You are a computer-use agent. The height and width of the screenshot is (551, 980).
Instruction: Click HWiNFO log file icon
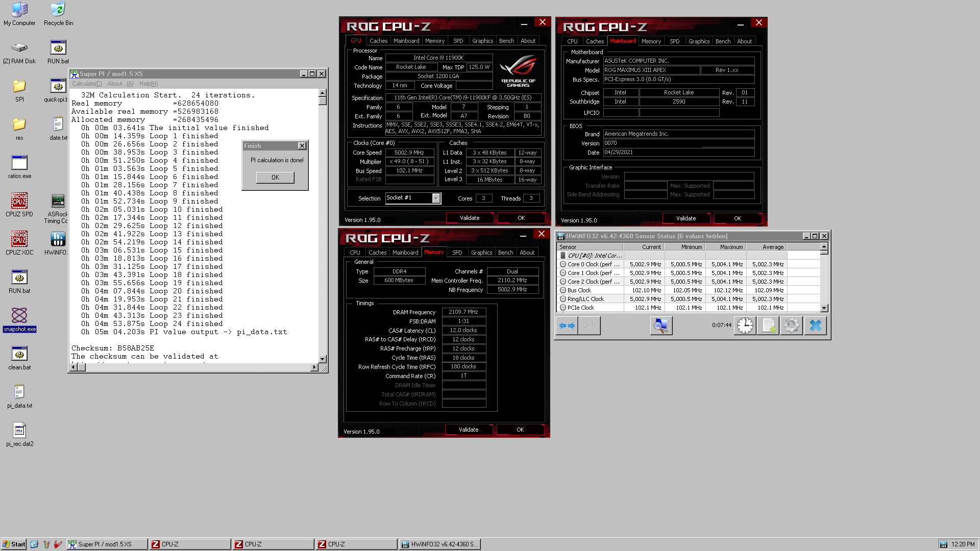click(x=768, y=325)
